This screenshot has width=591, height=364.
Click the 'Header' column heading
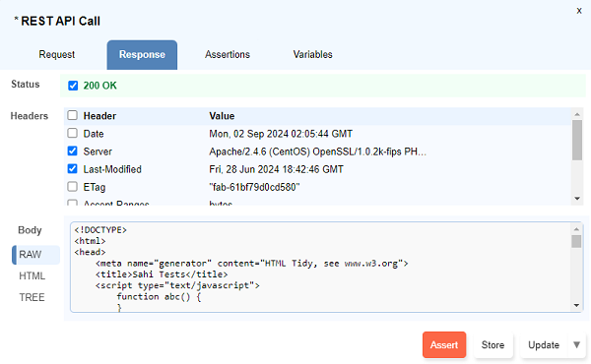99,116
